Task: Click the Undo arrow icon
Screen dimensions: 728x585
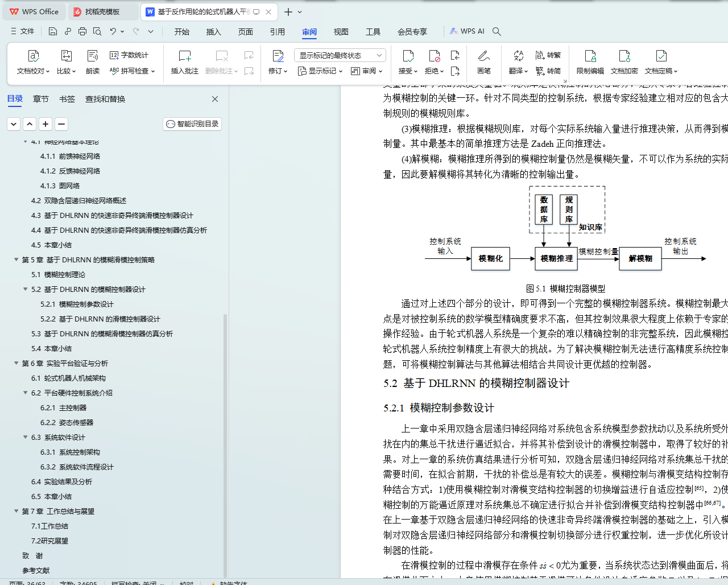Action: (x=113, y=31)
